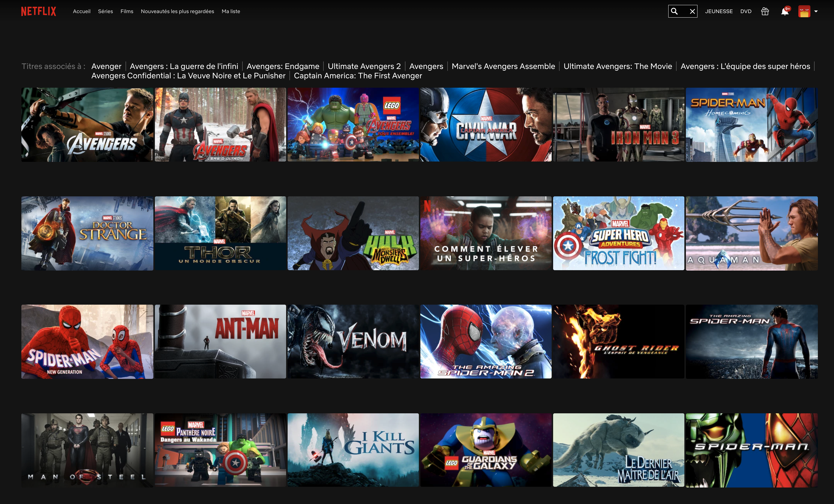This screenshot has height=504, width=834.
Task: Select the plain Avengers suggestion
Action: [426, 66]
